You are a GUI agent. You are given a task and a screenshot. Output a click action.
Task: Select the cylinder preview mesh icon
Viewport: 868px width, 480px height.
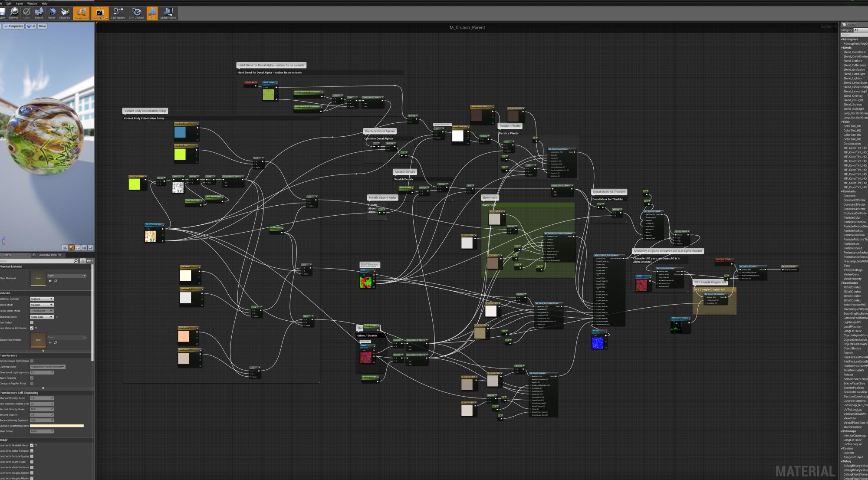(x=65, y=247)
